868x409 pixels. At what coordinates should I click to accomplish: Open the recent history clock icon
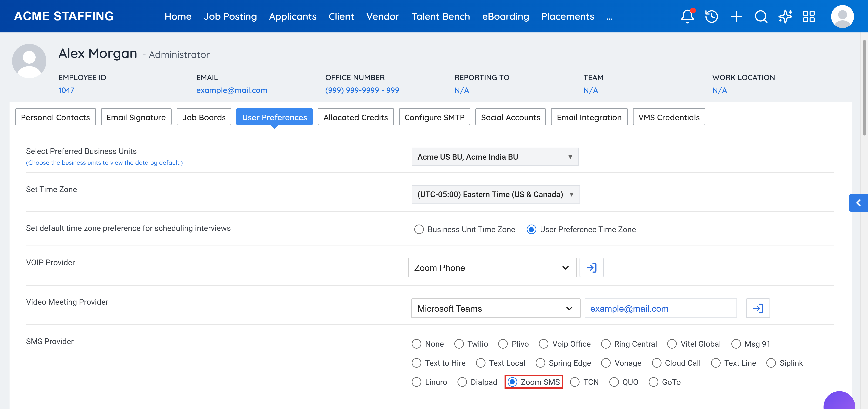tap(712, 16)
